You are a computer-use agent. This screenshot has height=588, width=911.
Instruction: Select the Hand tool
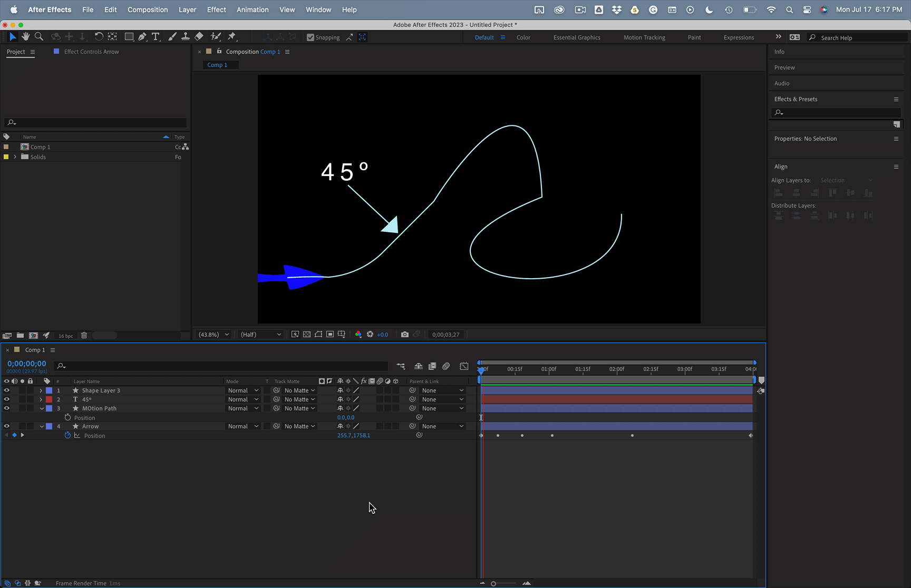[25, 37]
